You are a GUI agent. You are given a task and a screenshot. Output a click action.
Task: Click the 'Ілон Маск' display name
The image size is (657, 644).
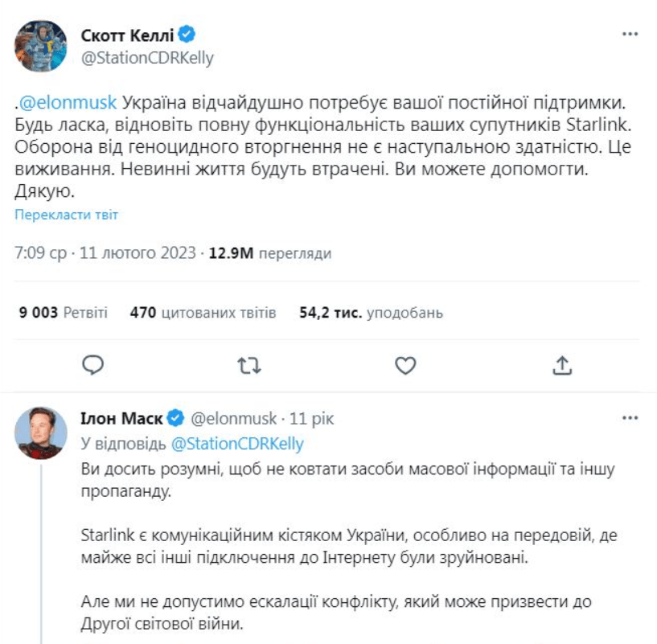(x=121, y=419)
